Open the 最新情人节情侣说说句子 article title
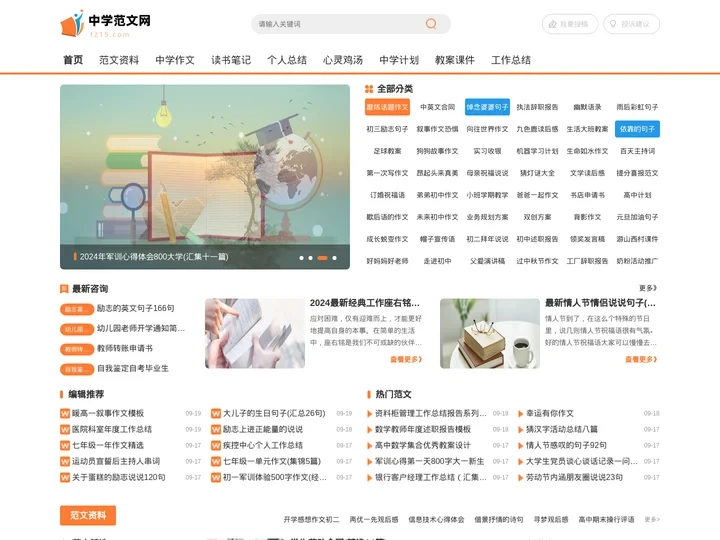The height and width of the screenshot is (540, 720). coord(600,303)
